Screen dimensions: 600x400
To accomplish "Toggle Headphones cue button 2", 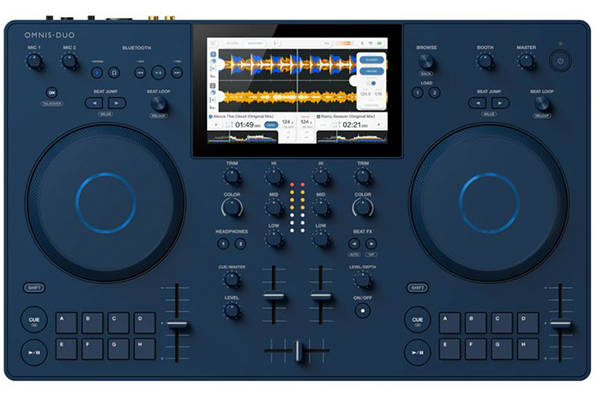I will coord(240,244).
